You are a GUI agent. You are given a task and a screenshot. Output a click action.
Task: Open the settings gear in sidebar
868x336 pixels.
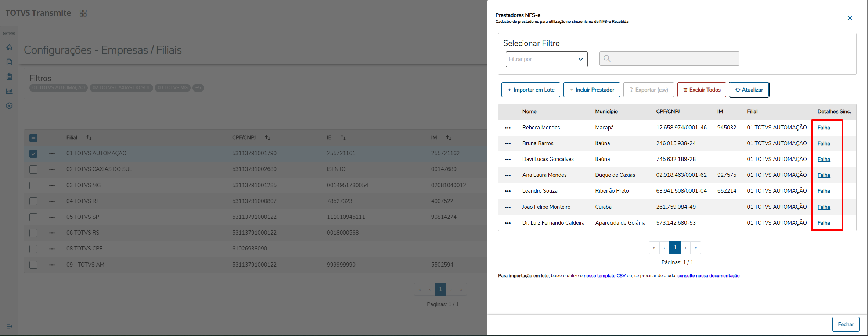click(x=10, y=106)
